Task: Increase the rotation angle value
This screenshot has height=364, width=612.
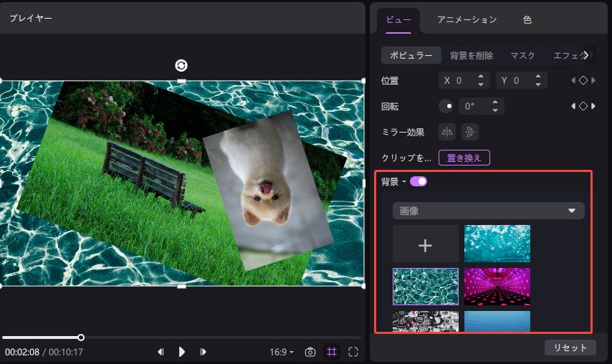Action: point(495,102)
